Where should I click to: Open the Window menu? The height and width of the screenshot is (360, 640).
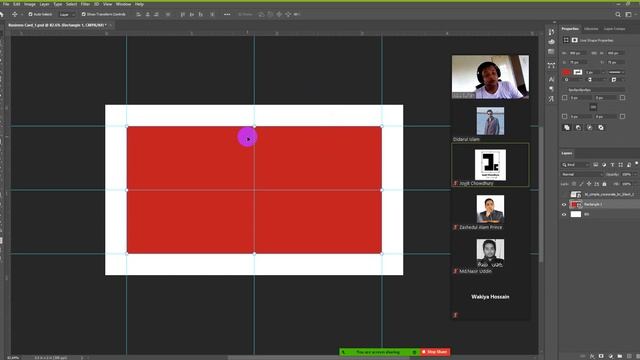(123, 4)
